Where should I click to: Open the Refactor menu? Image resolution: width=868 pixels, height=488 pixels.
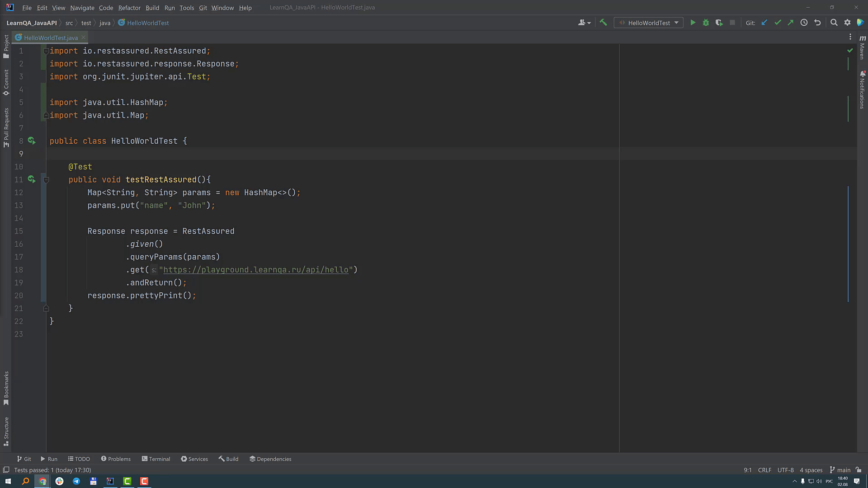pyautogui.click(x=129, y=8)
